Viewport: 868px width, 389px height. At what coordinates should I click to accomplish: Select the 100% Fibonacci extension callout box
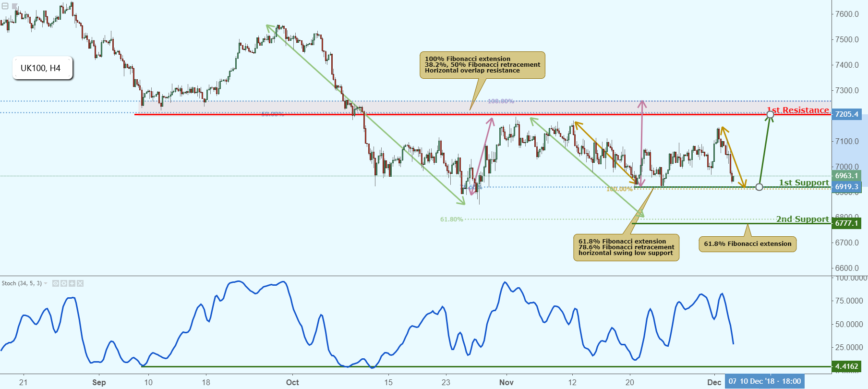click(x=482, y=65)
